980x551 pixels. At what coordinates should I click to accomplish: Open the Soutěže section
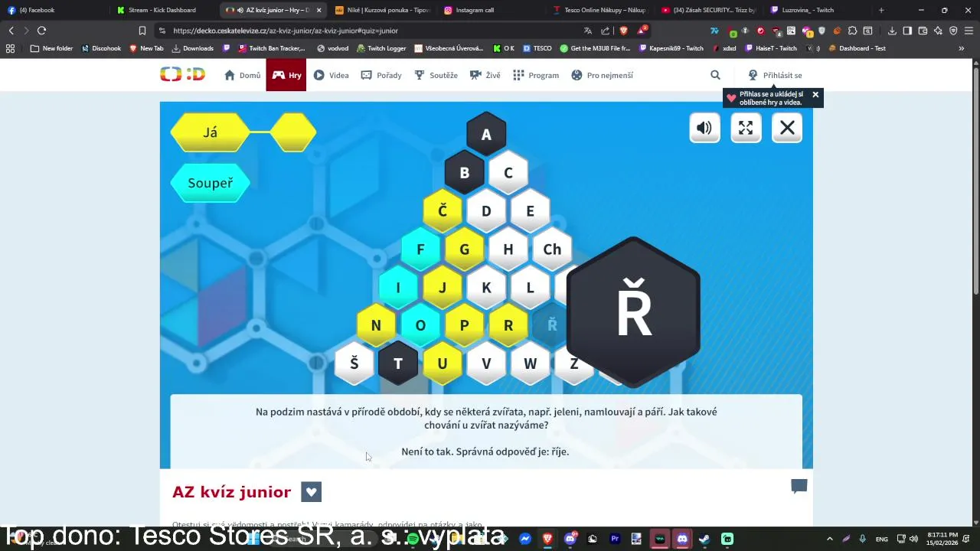tap(436, 75)
